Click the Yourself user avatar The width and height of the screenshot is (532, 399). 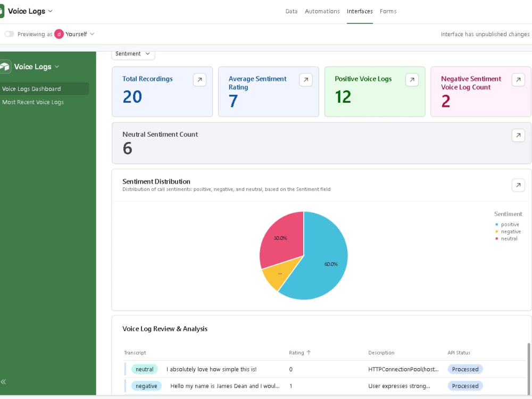tap(59, 34)
